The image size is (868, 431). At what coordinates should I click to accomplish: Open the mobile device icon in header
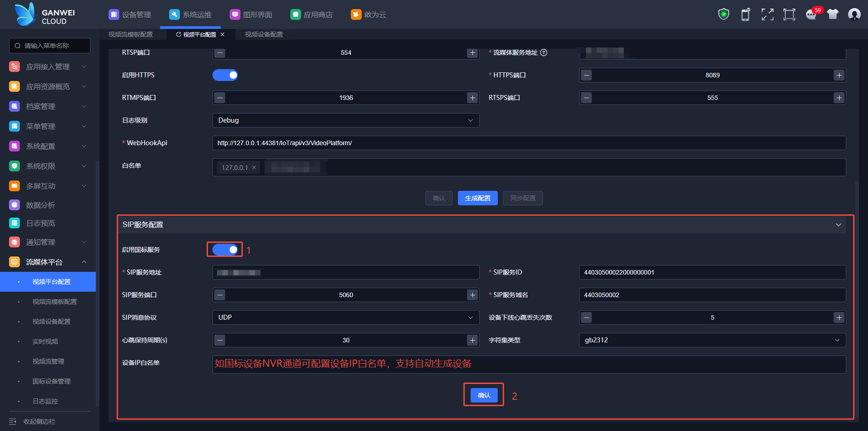745,14
